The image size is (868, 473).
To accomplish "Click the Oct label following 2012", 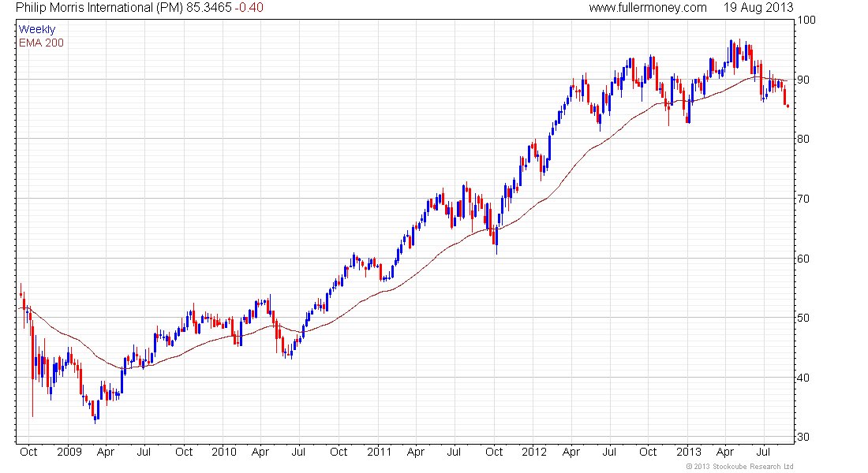I will tap(648, 452).
